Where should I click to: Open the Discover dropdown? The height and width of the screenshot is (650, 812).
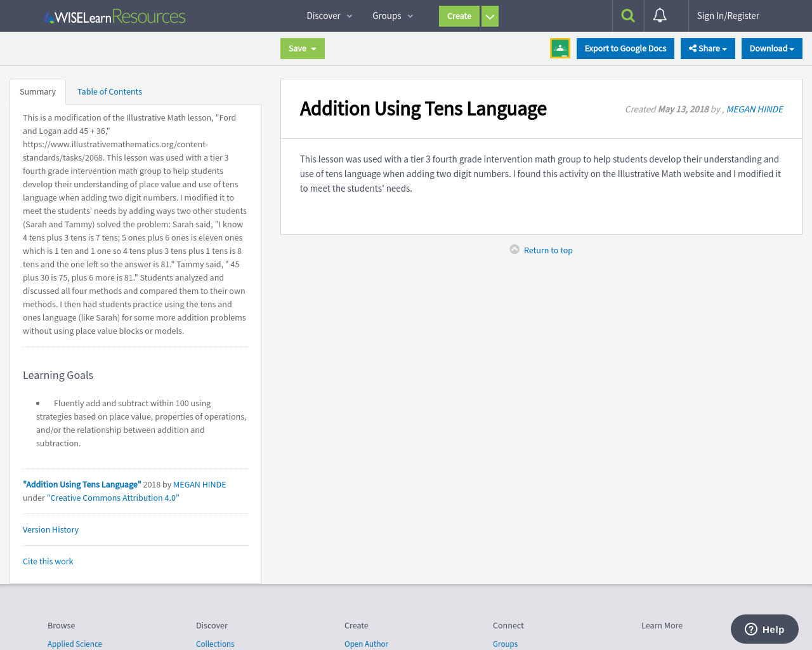pos(329,16)
